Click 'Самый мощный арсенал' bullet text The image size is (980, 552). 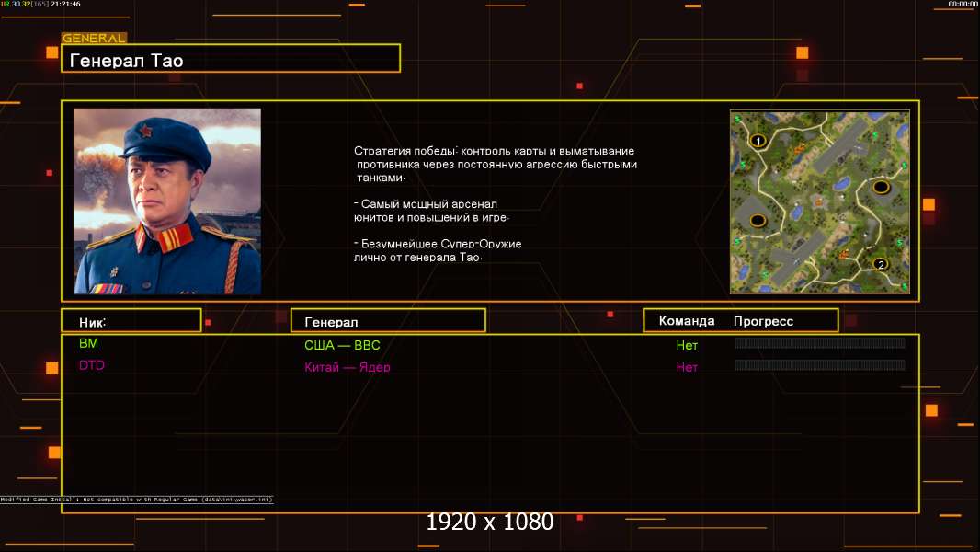[431, 211]
